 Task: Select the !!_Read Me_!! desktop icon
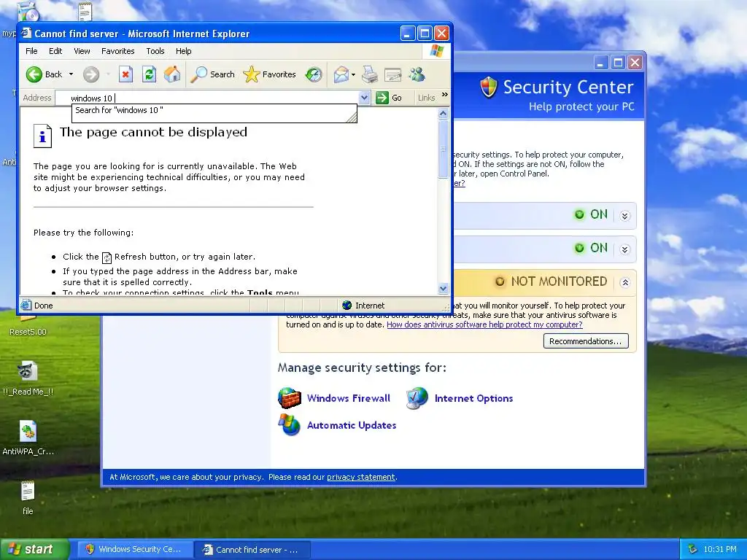pos(28,378)
